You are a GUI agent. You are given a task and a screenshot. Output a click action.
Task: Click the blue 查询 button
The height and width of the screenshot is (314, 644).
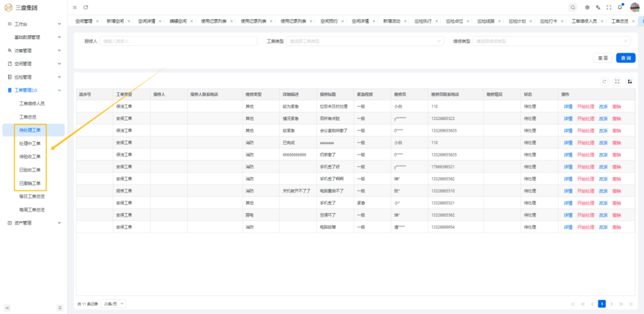coord(626,58)
